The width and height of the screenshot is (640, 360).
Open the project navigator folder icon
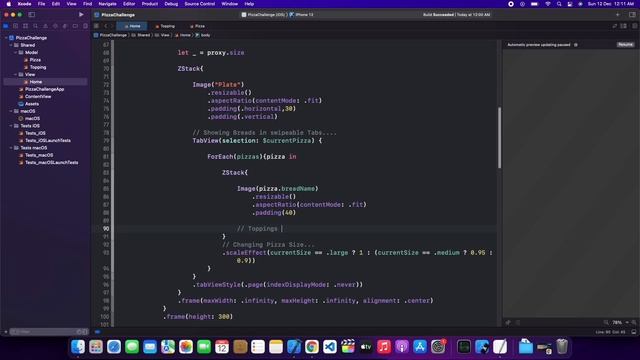pyautogui.click(x=6, y=26)
